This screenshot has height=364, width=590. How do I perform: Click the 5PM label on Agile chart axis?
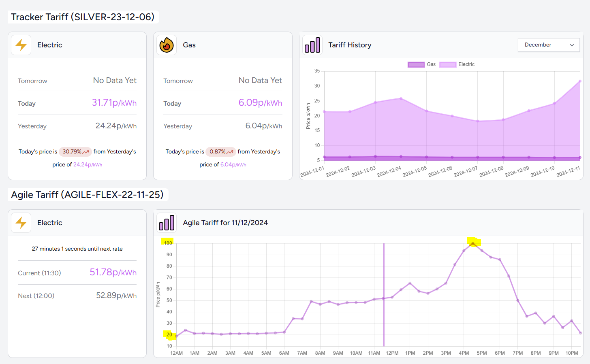(x=482, y=353)
